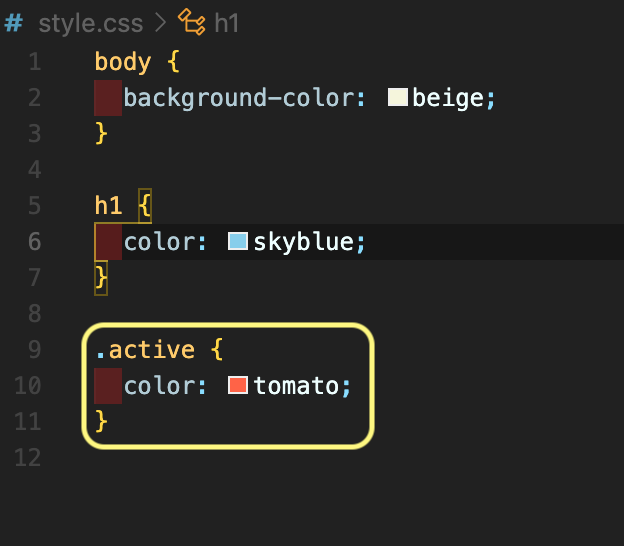
Task: Click the red indentation marker on line 2
Action: [x=108, y=98]
